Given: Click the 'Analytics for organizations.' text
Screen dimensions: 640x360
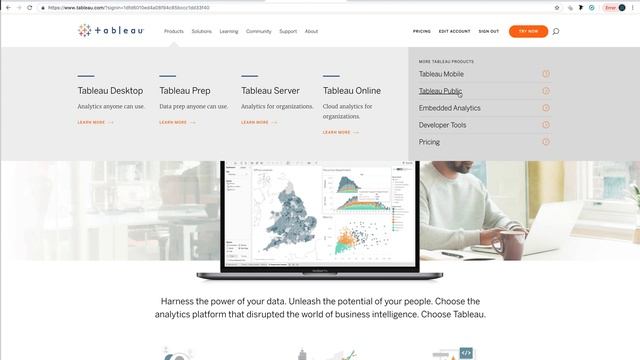Looking at the screenshot, I should pos(277,107).
